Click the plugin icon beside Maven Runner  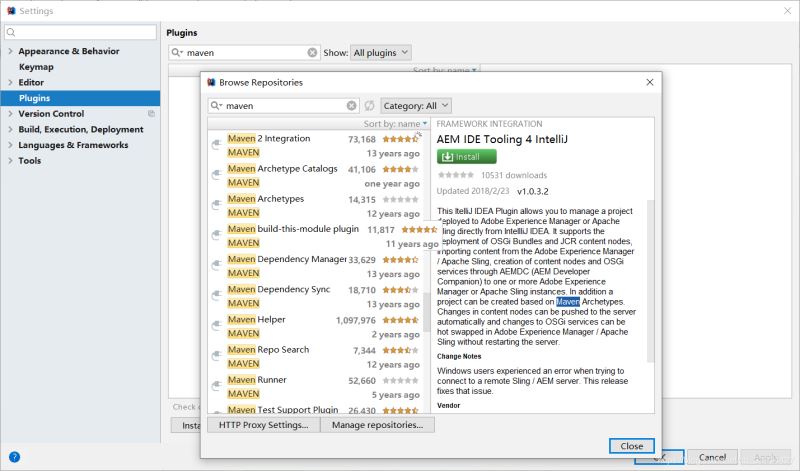217,385
